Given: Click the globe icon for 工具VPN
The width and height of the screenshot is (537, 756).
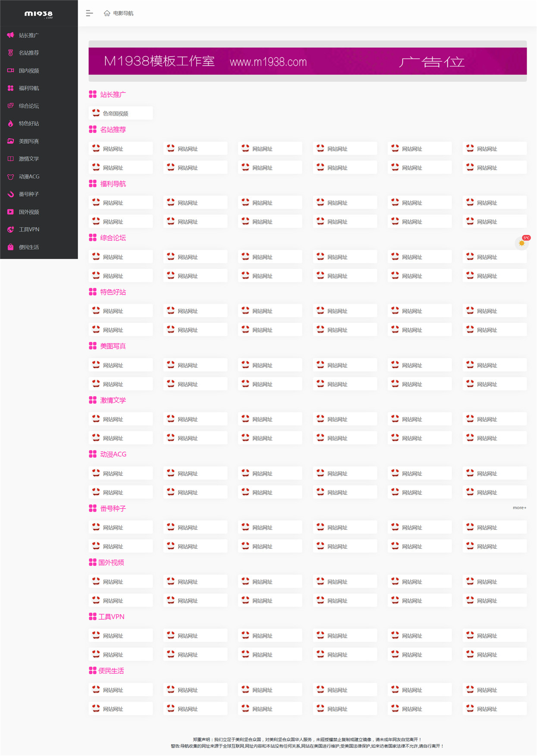Looking at the screenshot, I should coord(10,230).
